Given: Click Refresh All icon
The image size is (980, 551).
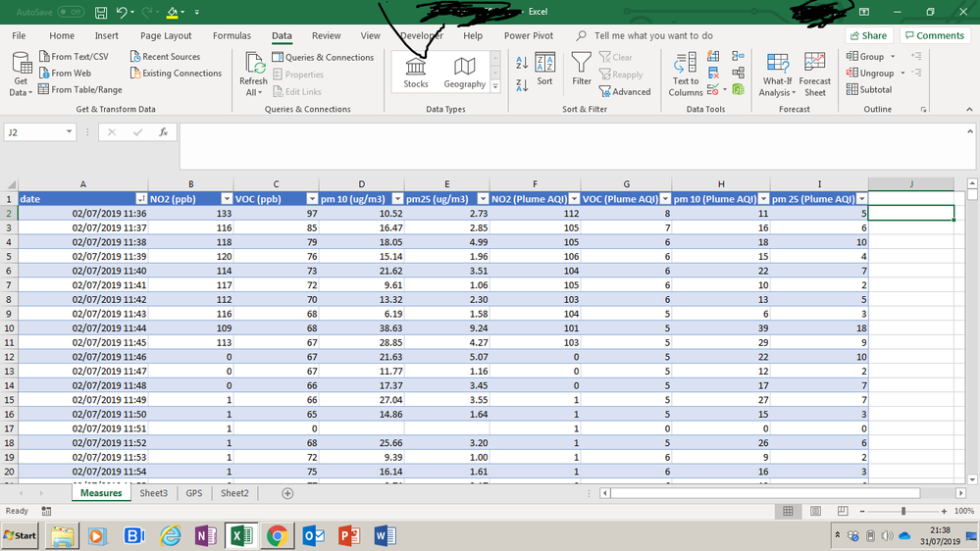Looking at the screenshot, I should pos(253,75).
